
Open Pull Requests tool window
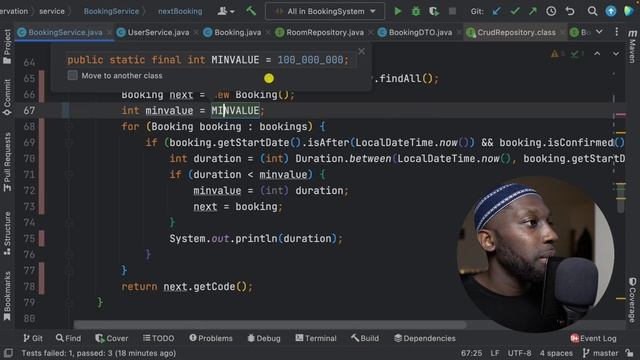tap(7, 162)
